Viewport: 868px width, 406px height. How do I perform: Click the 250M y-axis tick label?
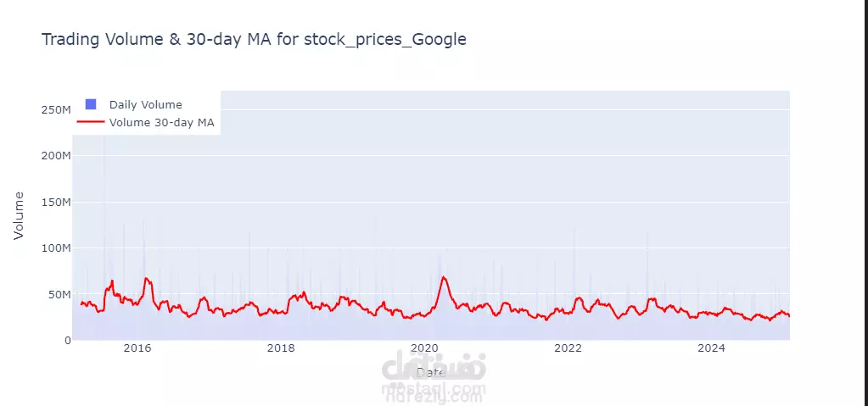click(54, 110)
